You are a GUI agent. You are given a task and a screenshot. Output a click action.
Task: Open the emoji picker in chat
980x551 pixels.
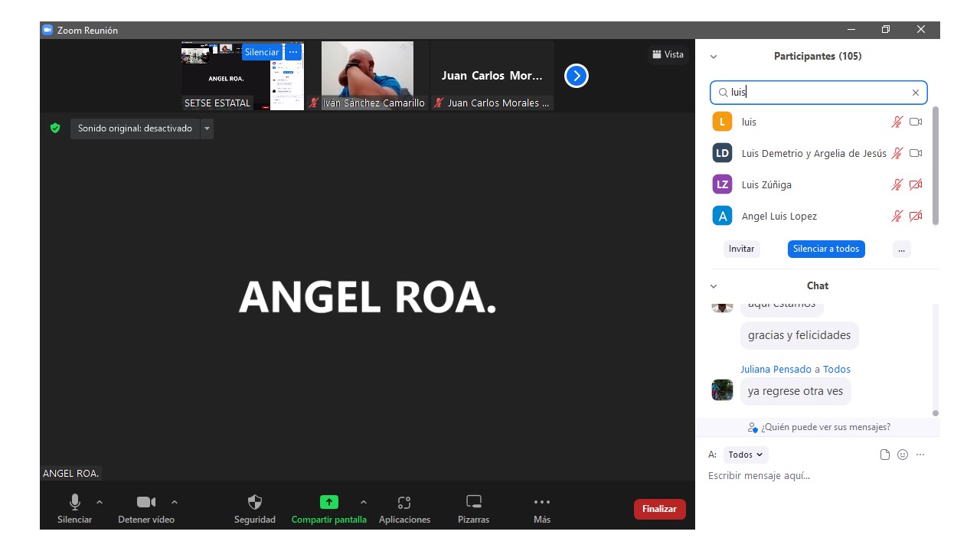click(903, 455)
